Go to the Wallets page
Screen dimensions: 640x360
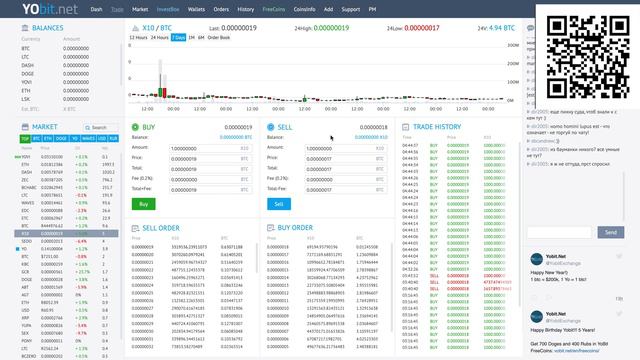pos(196,9)
